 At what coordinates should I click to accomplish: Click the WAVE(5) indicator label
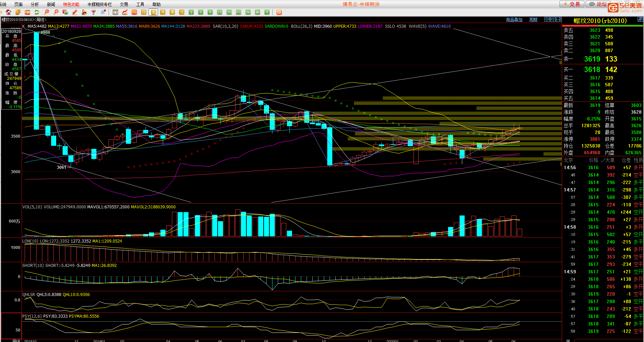pos(417,26)
